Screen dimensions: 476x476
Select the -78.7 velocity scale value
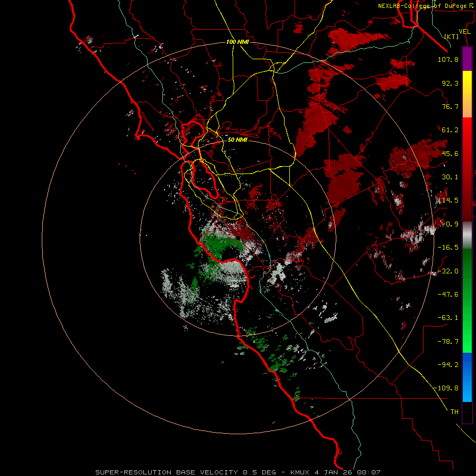pos(448,342)
